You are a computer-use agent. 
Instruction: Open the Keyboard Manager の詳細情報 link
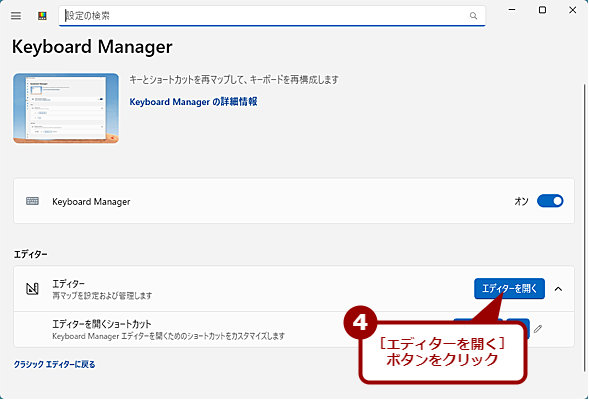pos(193,102)
